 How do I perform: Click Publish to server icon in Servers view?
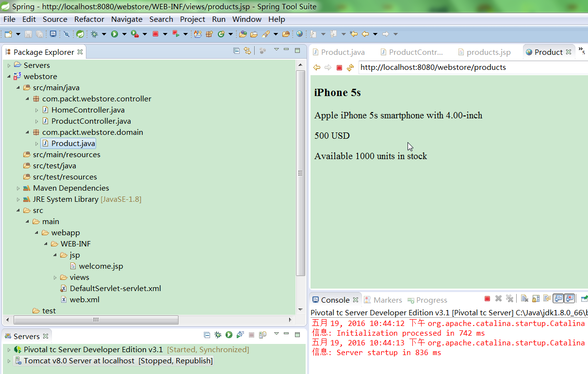tap(262, 335)
